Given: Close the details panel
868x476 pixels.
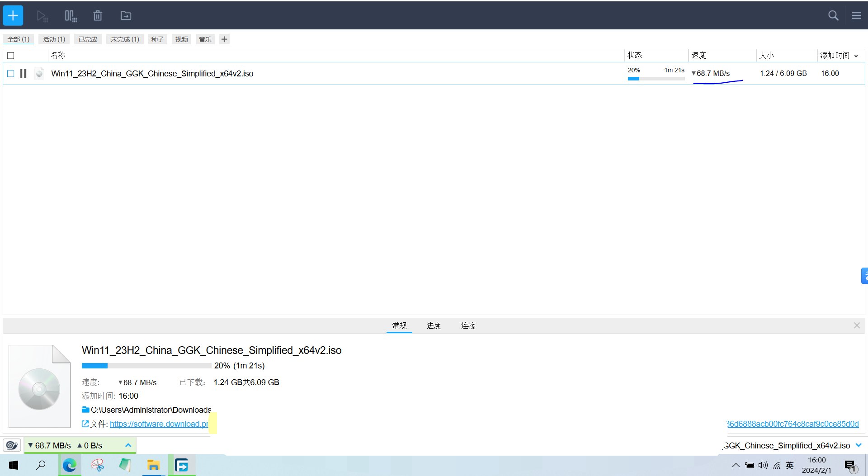Looking at the screenshot, I should tap(857, 325).
